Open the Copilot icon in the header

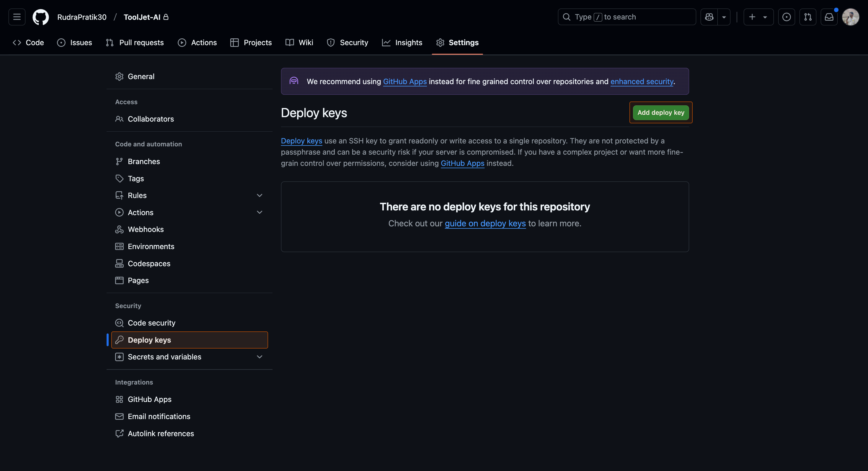pyautogui.click(x=709, y=17)
